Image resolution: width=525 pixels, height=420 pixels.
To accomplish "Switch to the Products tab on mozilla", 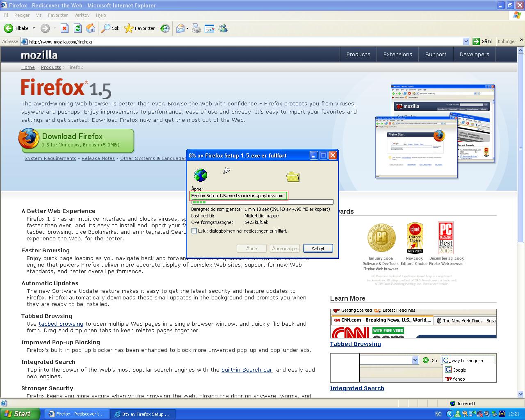I will [358, 54].
